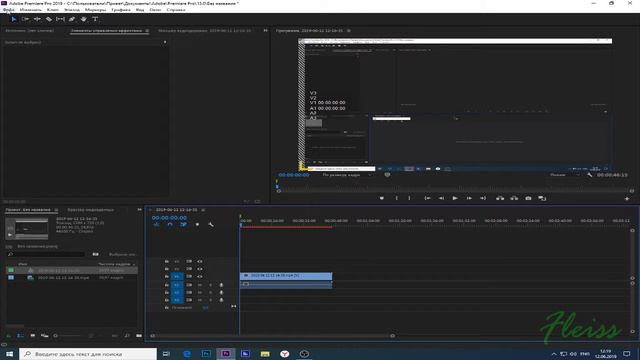Image resolution: width=640 pixels, height=360 pixels.
Task: Select the Hand tool
Action: [84, 19]
